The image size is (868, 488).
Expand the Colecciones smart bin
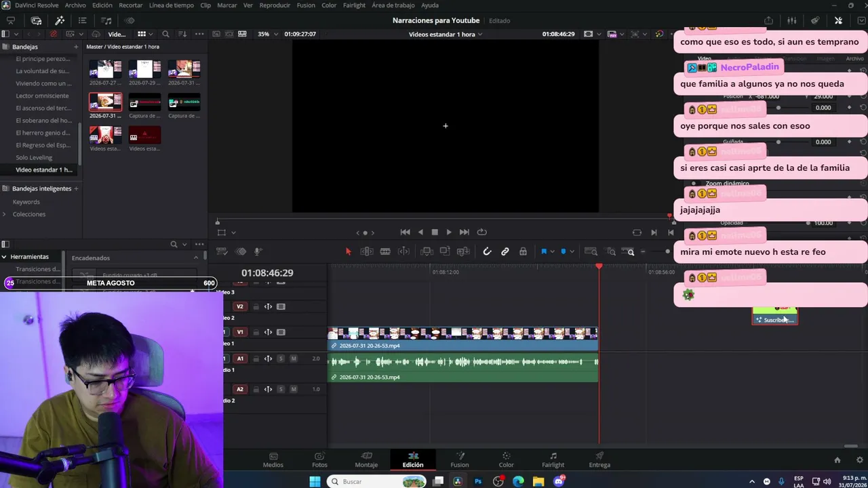coord(4,214)
